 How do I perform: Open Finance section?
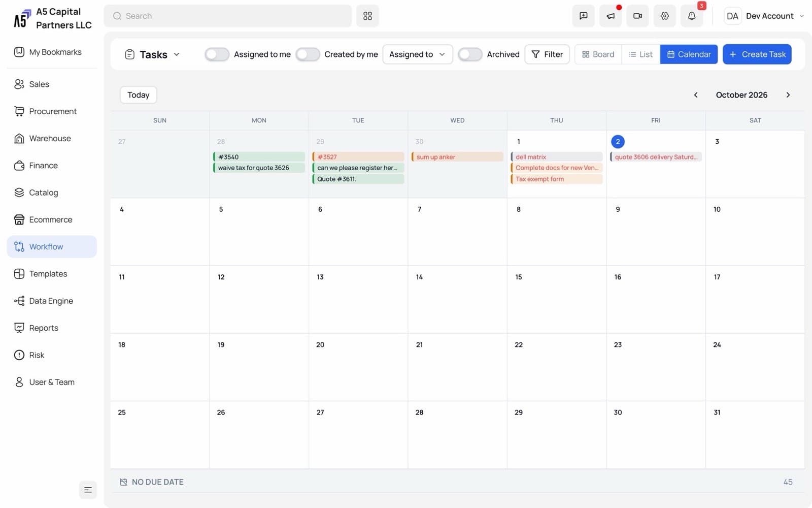click(x=52, y=165)
